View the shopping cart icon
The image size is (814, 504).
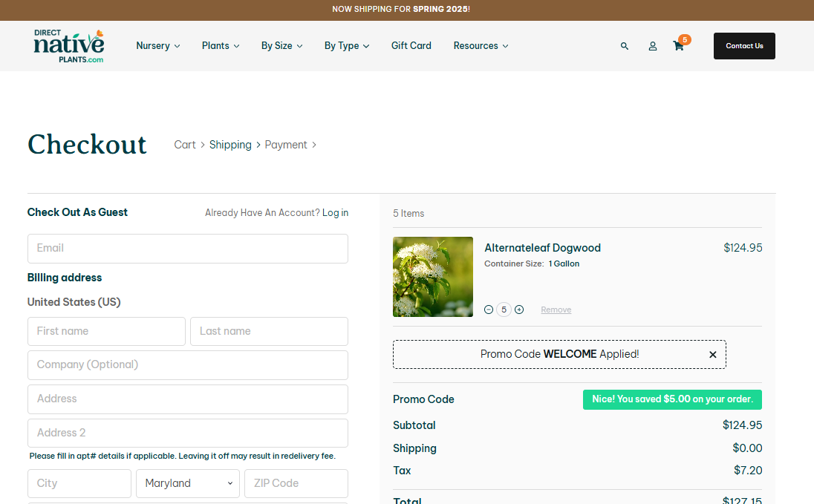(677, 46)
